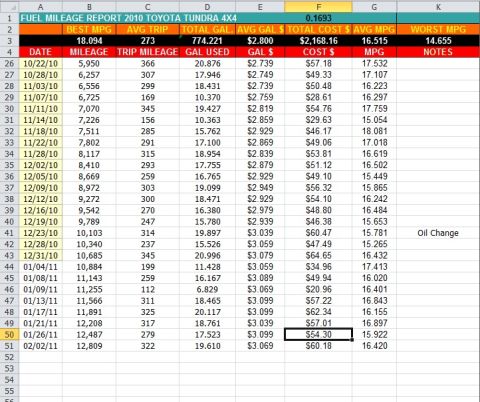480x402 pixels.
Task: Select column A header
Action: tap(41, 7)
